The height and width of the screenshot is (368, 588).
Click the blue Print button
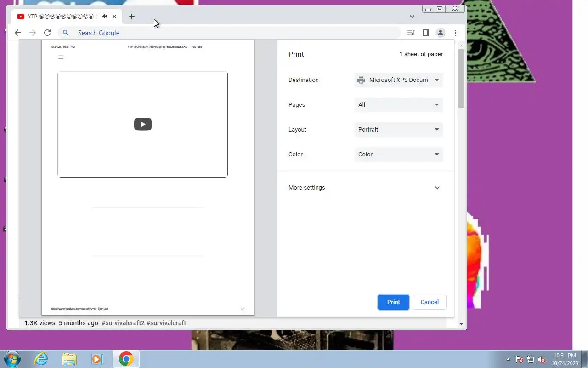coord(393,302)
